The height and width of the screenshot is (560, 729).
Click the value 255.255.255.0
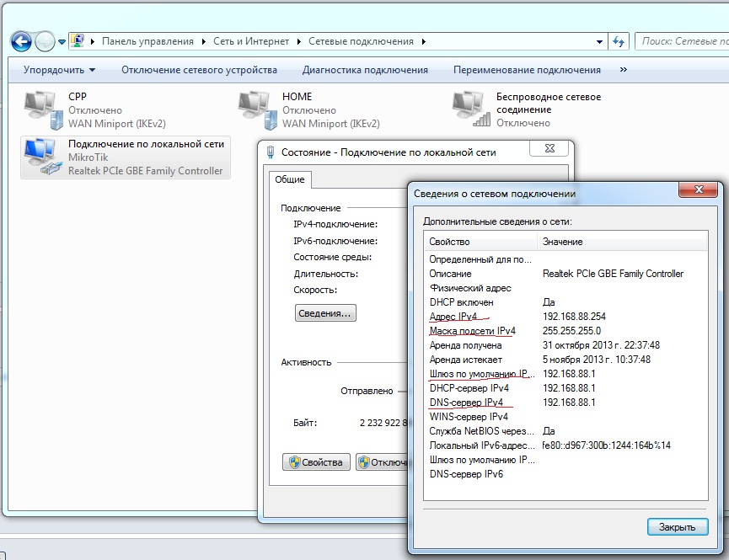coord(571,331)
